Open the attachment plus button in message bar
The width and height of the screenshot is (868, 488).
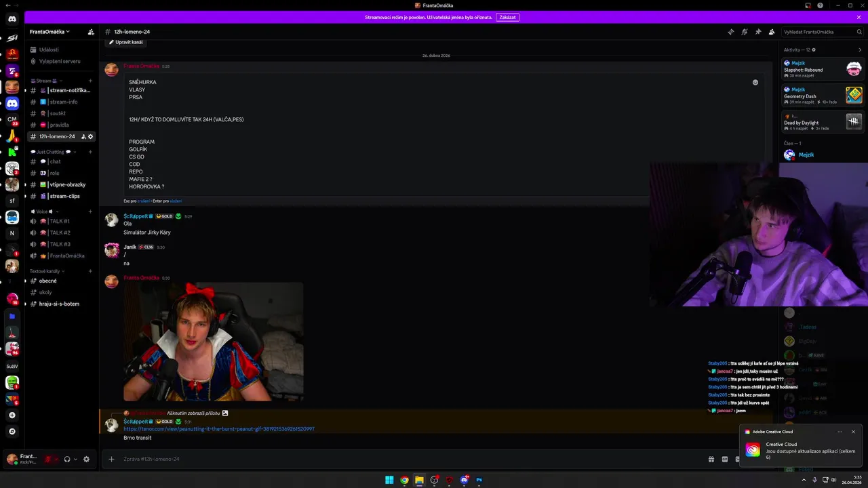[112, 459]
